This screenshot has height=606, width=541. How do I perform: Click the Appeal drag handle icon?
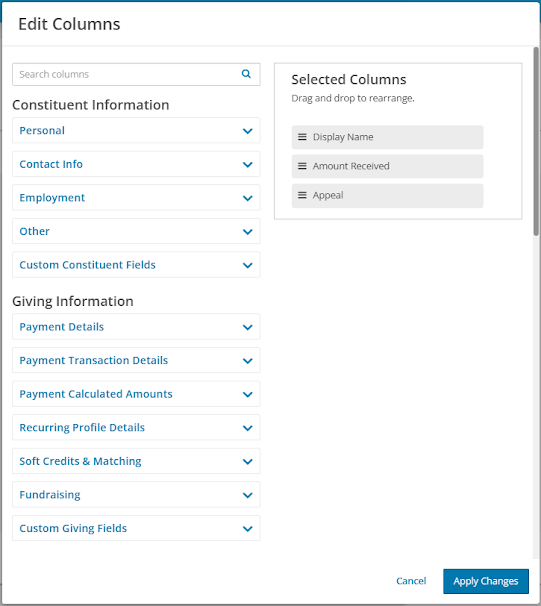[x=302, y=195]
